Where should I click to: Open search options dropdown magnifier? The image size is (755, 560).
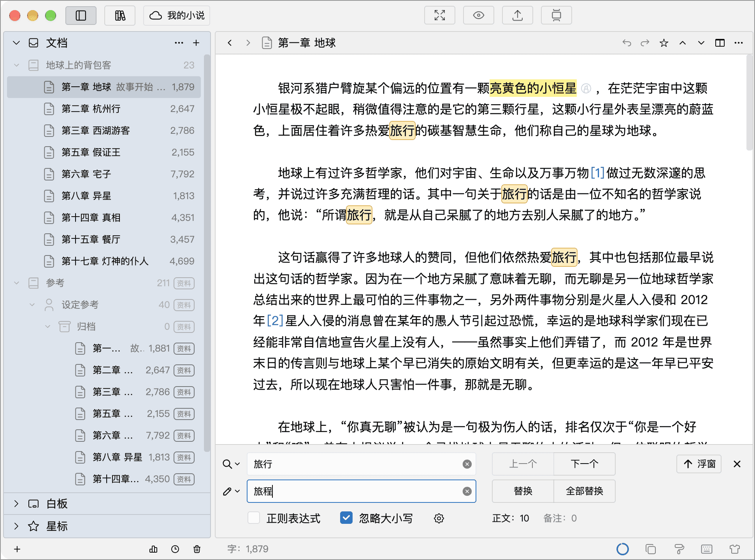coord(231,464)
